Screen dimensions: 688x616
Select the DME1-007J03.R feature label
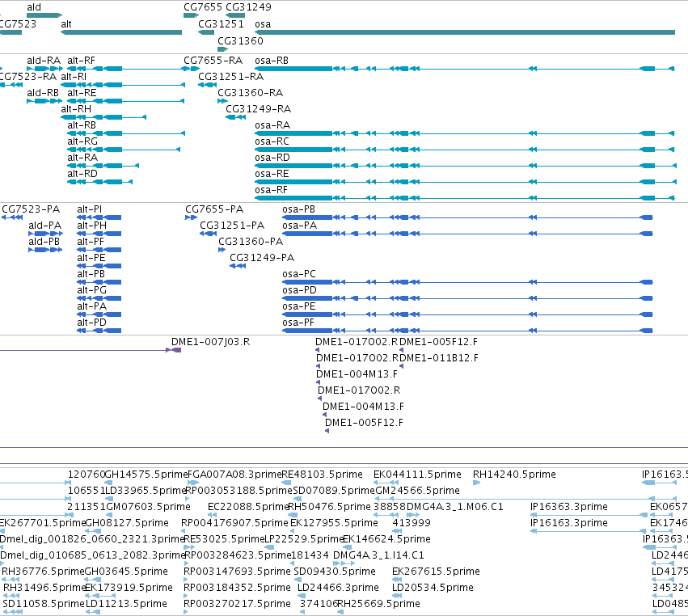point(211,342)
